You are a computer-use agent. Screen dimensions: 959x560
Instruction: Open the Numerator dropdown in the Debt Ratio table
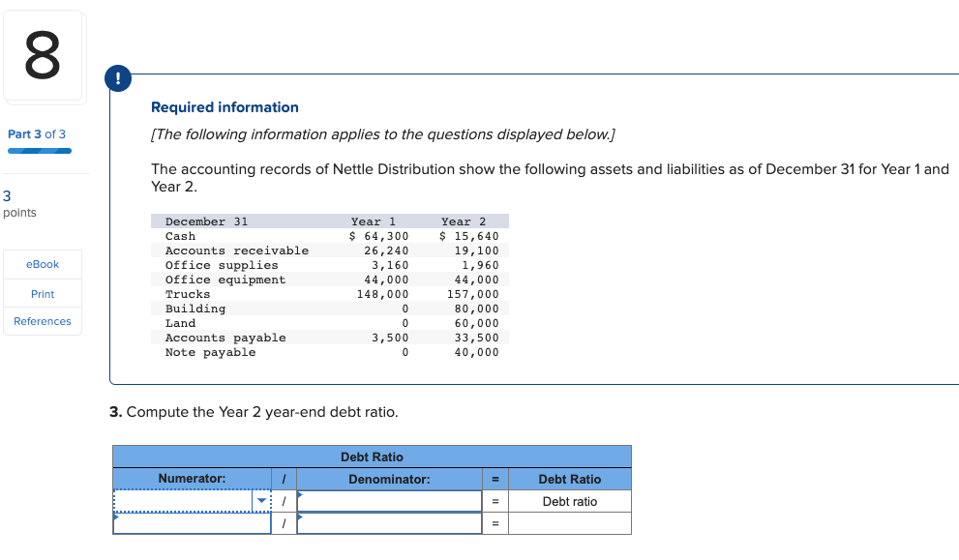click(x=189, y=501)
